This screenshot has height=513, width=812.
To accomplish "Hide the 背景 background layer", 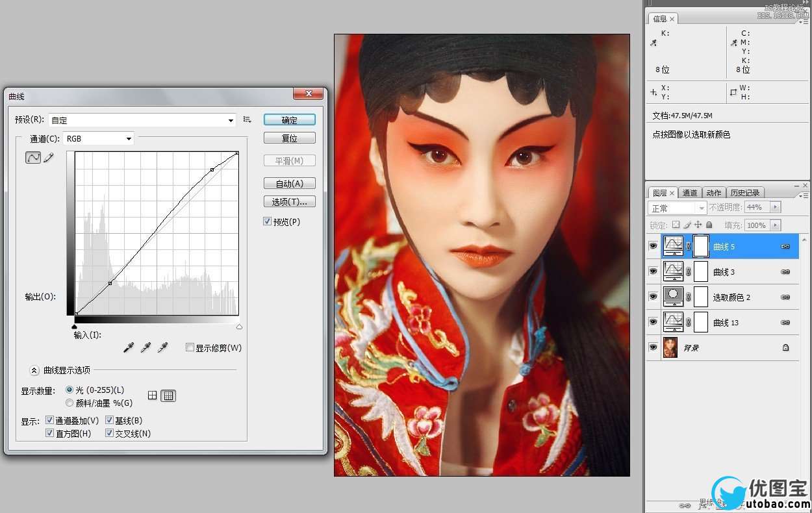I will [653, 348].
